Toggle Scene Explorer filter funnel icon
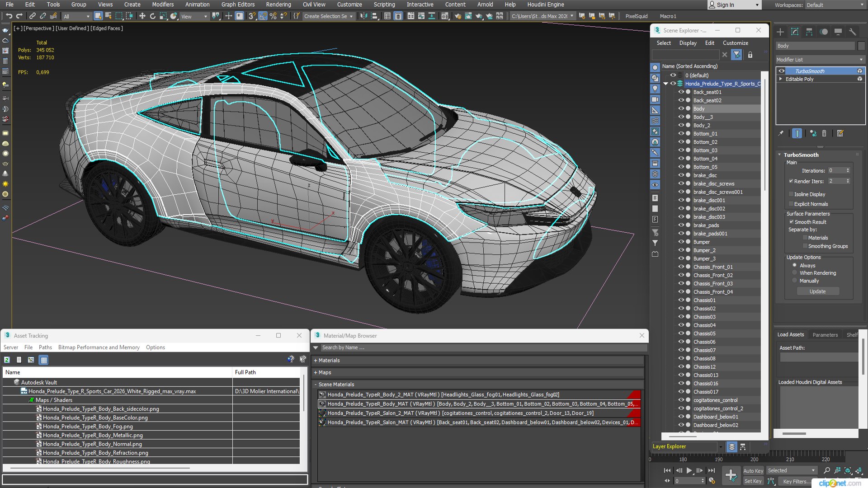Screen dimensions: 868x488 click(x=737, y=55)
